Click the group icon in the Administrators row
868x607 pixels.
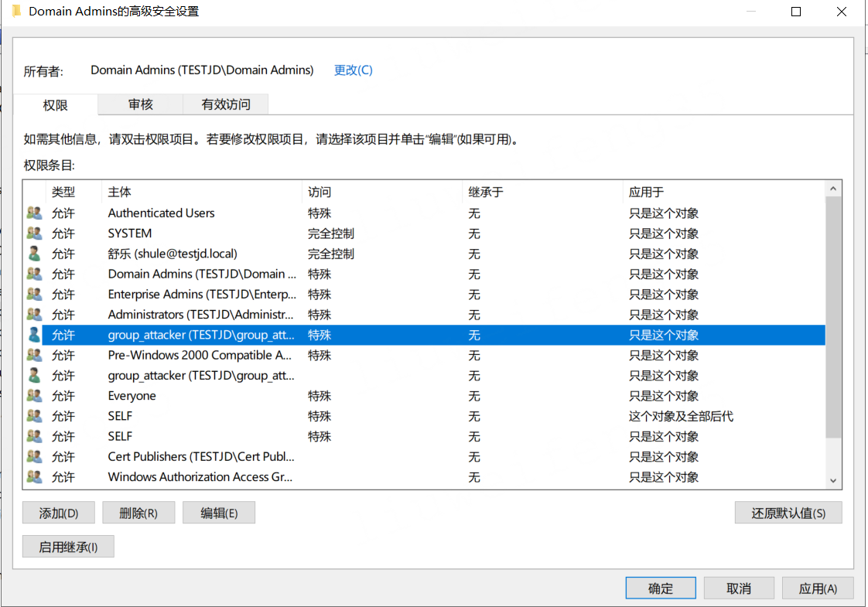coord(34,314)
